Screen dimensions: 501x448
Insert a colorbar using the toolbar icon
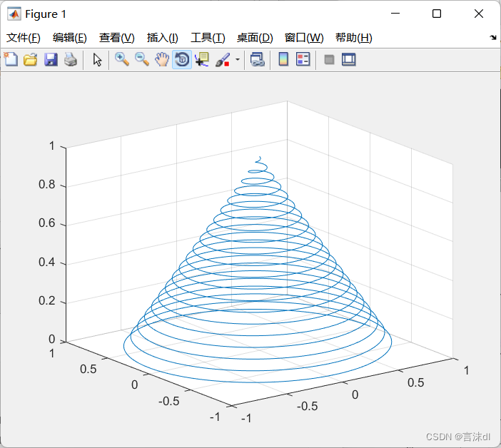pyautogui.click(x=283, y=60)
